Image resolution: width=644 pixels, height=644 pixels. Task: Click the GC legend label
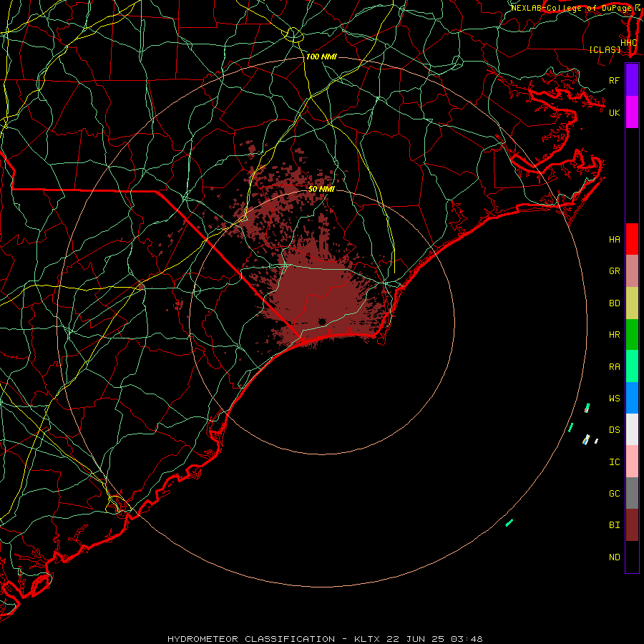tap(615, 493)
